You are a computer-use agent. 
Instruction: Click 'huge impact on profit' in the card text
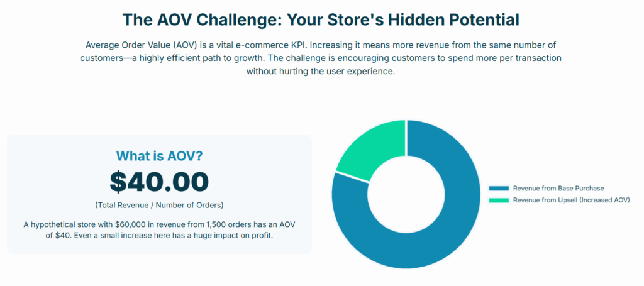pos(235,237)
